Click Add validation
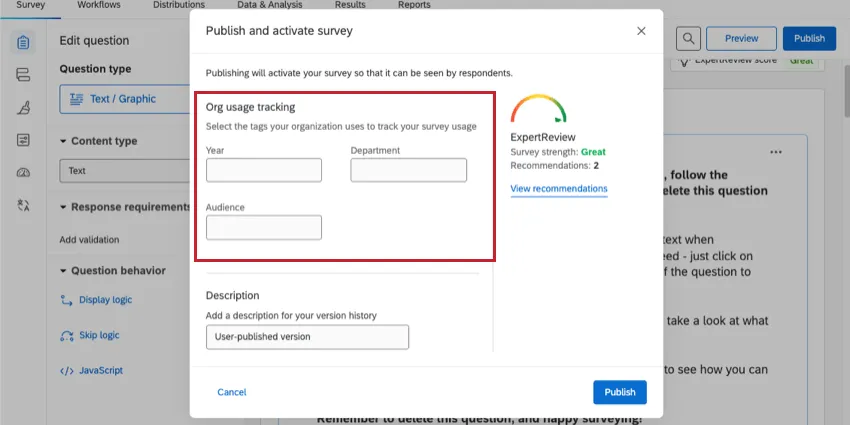Viewport: 850px width, 425px height. point(89,240)
